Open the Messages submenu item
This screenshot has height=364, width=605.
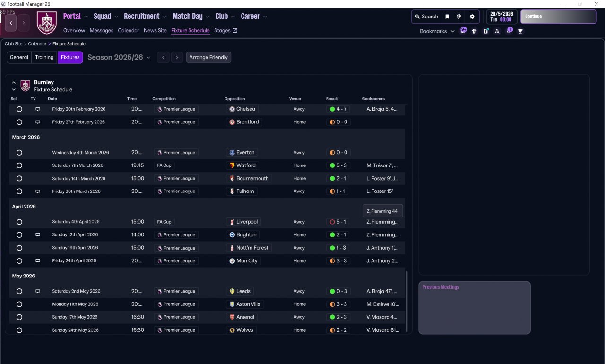tap(101, 31)
